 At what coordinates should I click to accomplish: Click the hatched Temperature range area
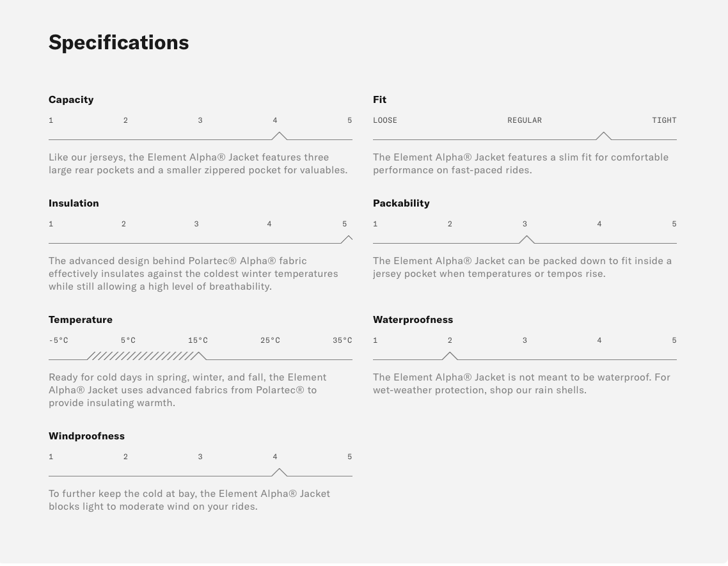pos(142,356)
